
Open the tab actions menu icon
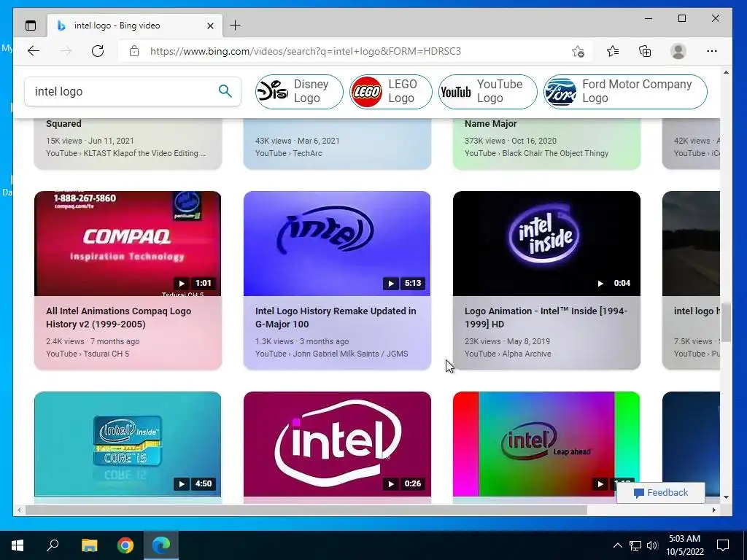coord(31,26)
